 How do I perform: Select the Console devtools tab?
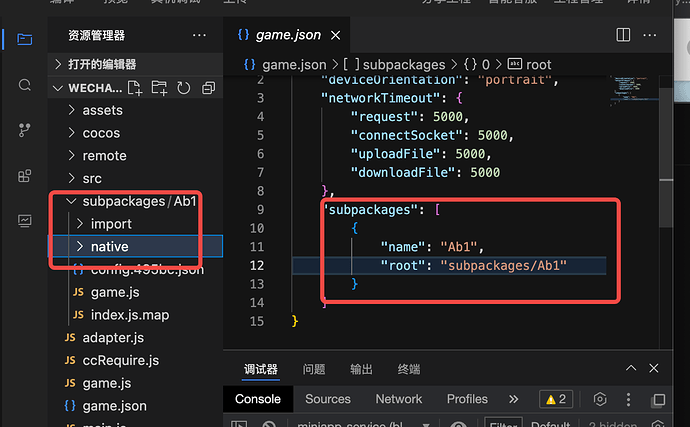(x=258, y=399)
